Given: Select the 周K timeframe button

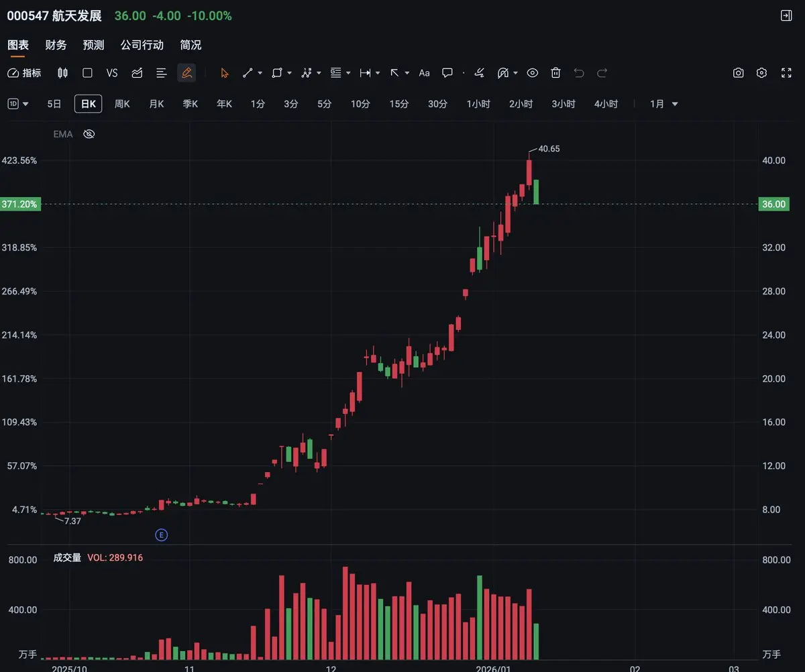Looking at the screenshot, I should tap(122, 104).
